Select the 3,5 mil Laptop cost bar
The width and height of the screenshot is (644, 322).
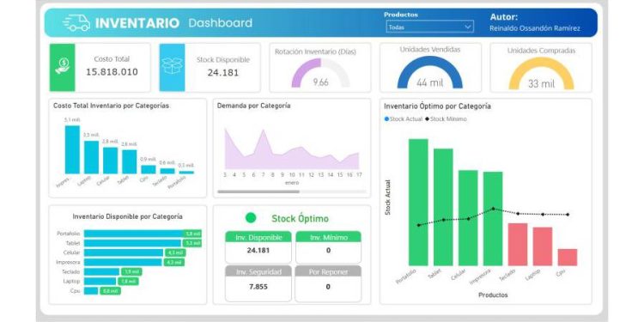click(92, 157)
